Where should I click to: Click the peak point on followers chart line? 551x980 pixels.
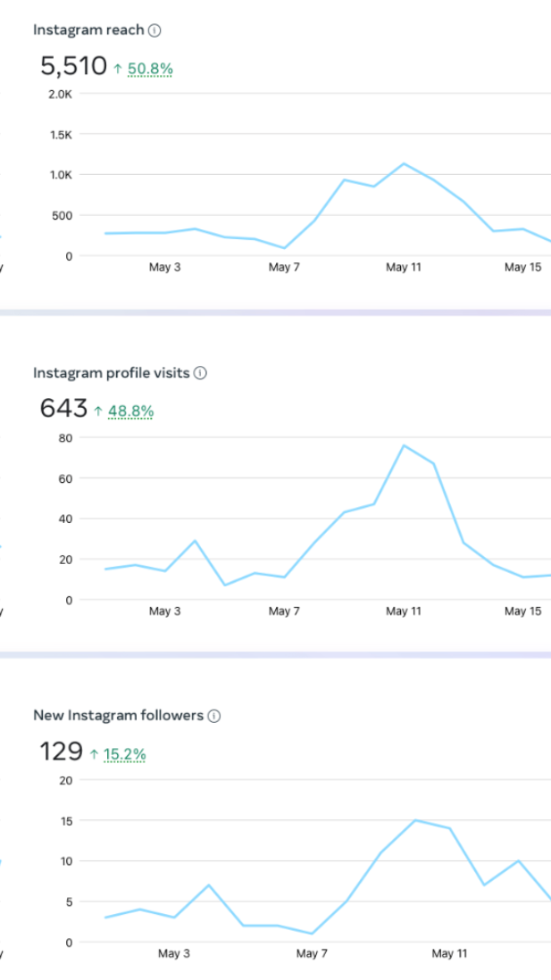[x=416, y=820]
